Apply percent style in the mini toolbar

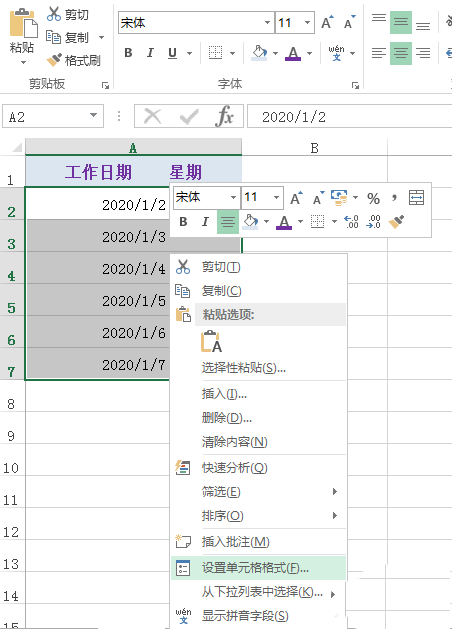click(x=373, y=198)
